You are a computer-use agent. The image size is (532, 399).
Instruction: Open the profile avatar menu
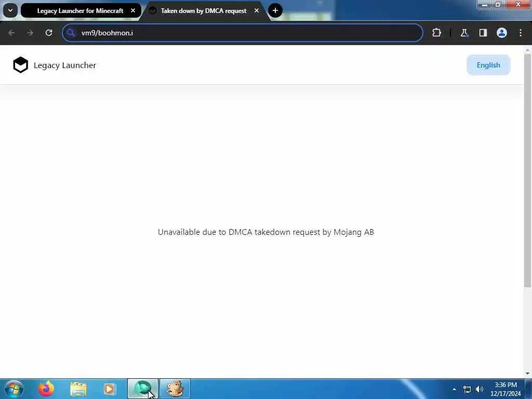pos(502,33)
